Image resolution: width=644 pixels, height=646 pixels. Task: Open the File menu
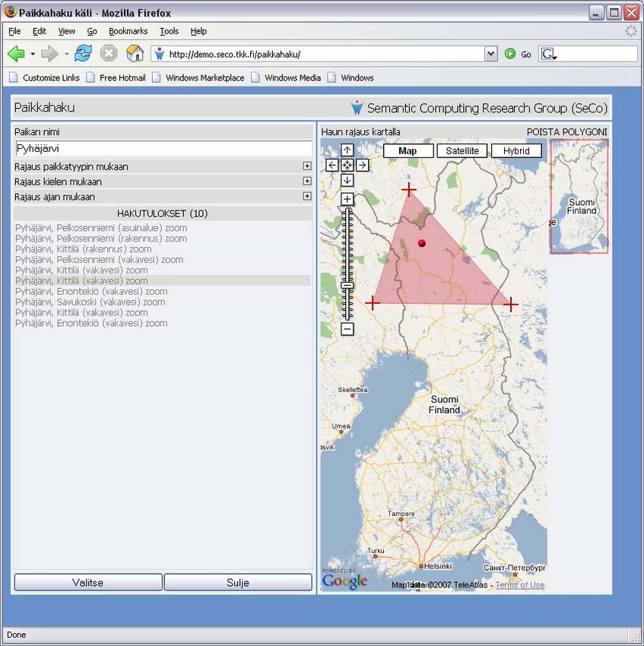pos(14,31)
